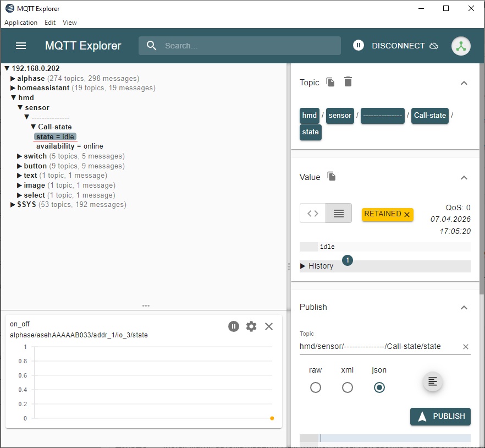Expand the button topic node

[19, 166]
